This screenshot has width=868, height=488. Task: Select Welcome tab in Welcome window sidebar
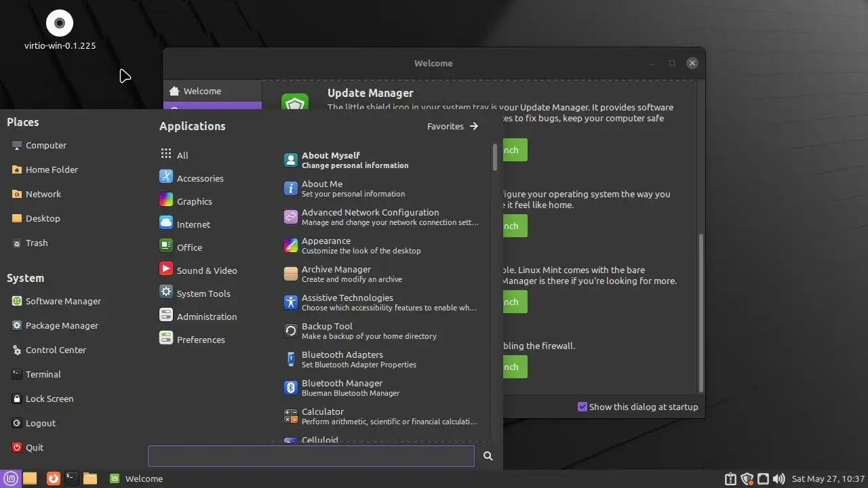pos(212,91)
